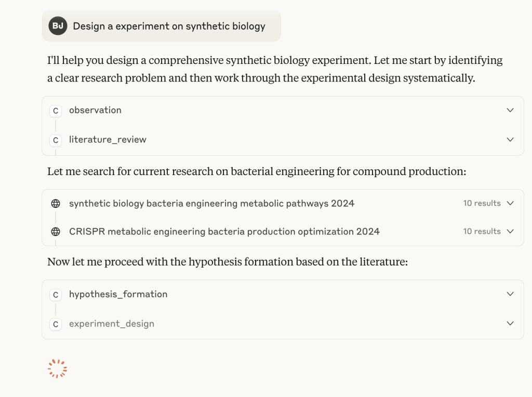532x397 pixels.
Task: Open the experiment_design tool call row
Action: tap(283, 324)
